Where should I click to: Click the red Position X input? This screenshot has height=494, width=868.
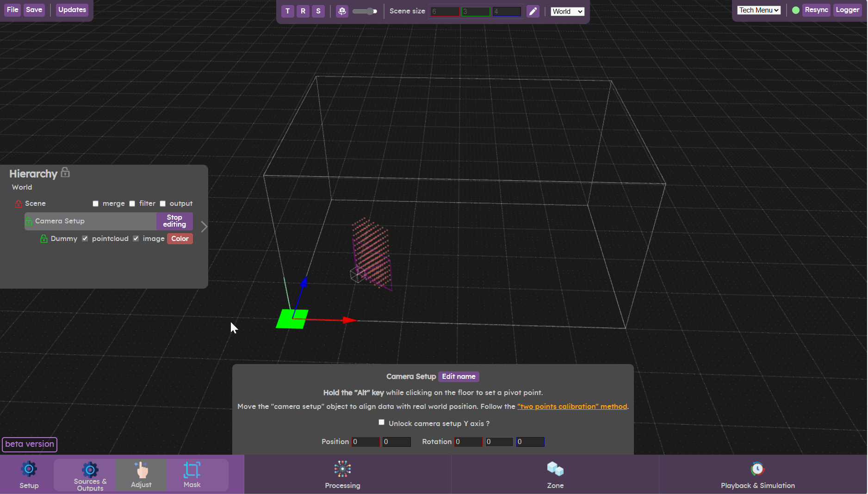pyautogui.click(x=366, y=442)
